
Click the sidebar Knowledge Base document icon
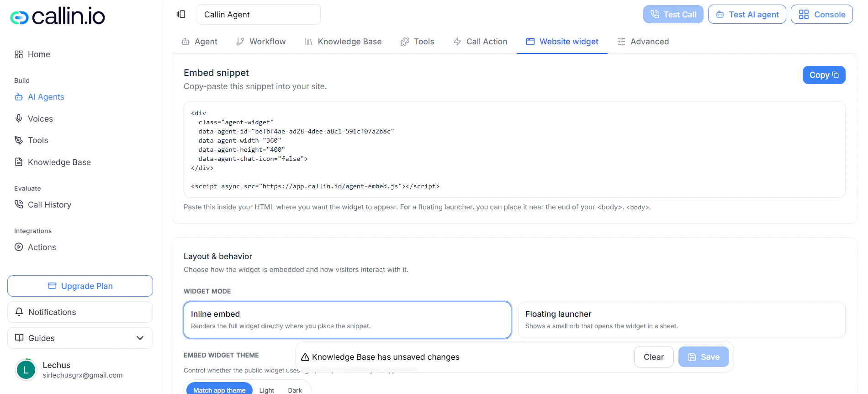[x=19, y=162]
